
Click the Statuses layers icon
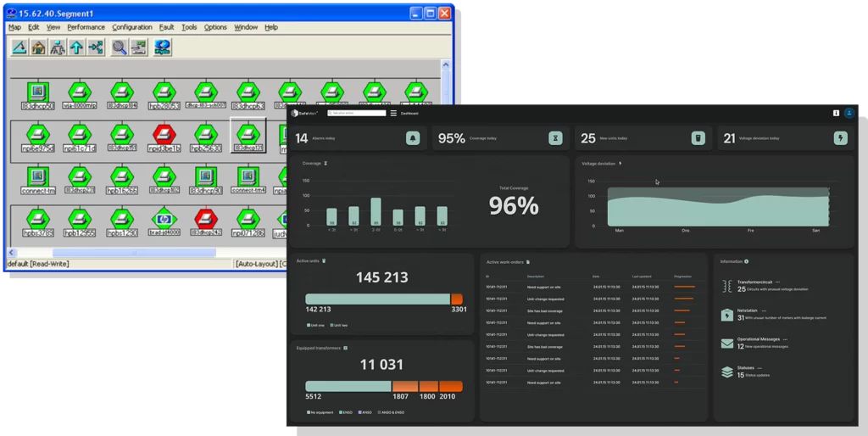point(727,372)
